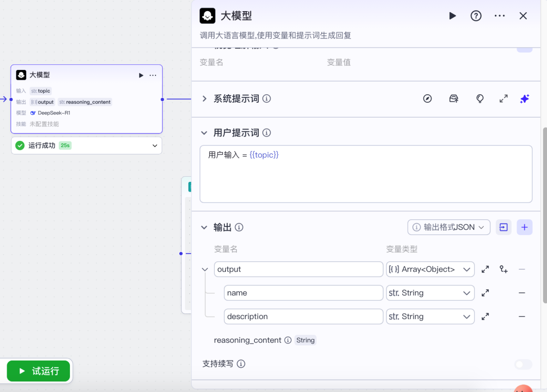This screenshot has height=392, width=547.
Task: Click the AI sparkle optimize icon
Action: click(525, 99)
